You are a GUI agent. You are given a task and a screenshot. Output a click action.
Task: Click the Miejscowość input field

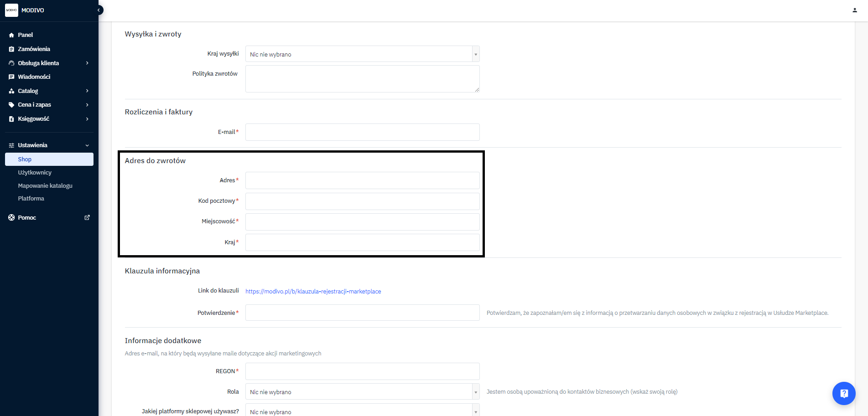pyautogui.click(x=362, y=221)
